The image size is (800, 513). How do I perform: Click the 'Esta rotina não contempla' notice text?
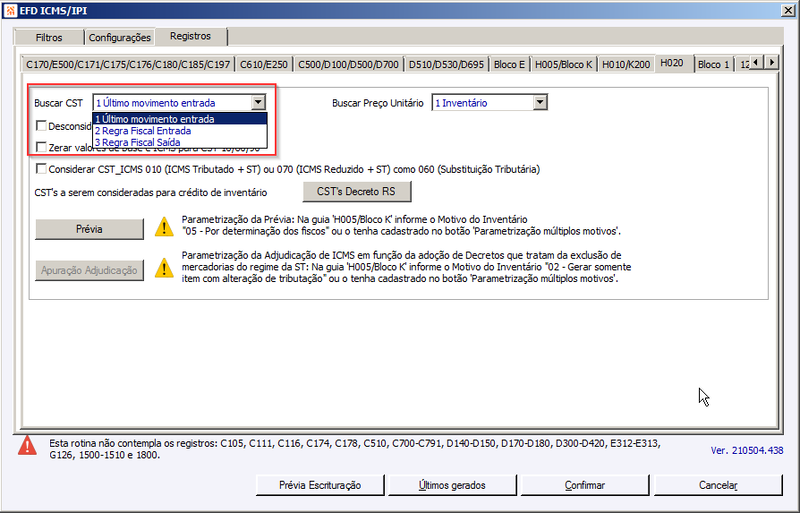pyautogui.click(x=355, y=449)
